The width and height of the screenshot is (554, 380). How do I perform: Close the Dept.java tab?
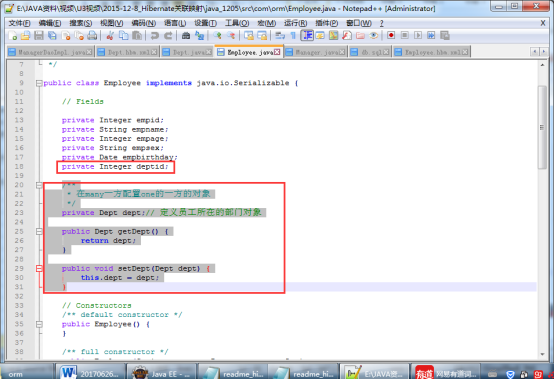[x=209, y=52]
